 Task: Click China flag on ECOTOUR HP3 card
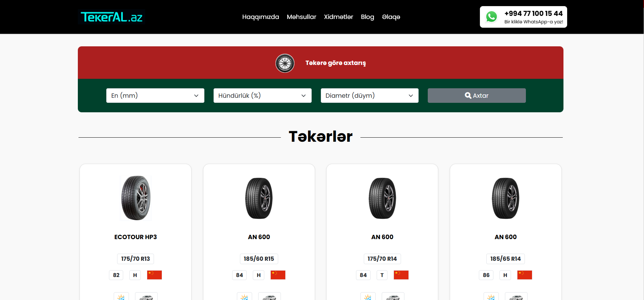point(154,275)
